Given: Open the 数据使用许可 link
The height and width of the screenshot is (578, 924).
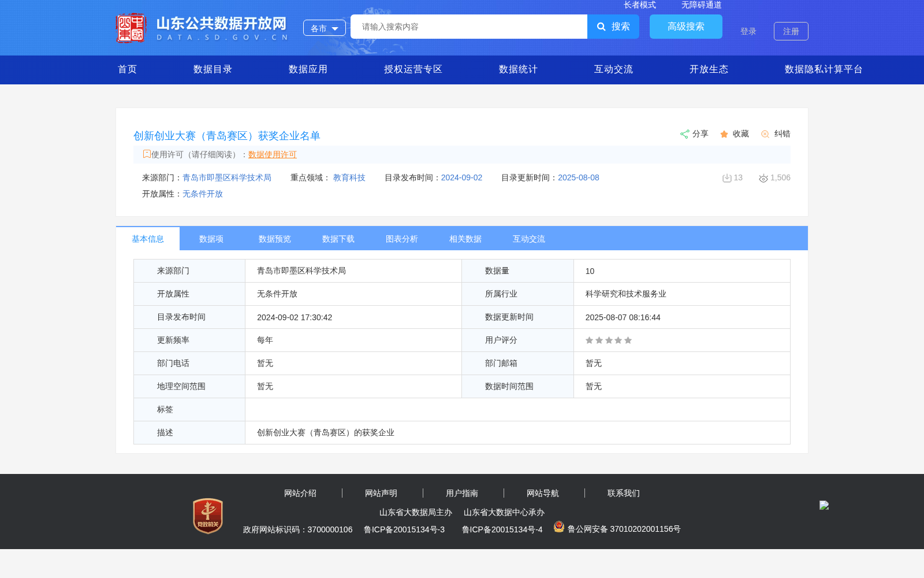Looking at the screenshot, I should [273, 154].
